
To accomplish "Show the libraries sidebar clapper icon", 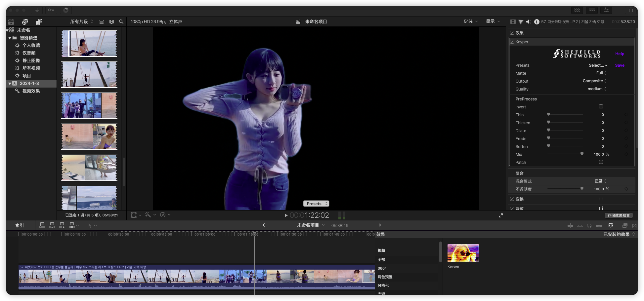I will click(x=11, y=22).
